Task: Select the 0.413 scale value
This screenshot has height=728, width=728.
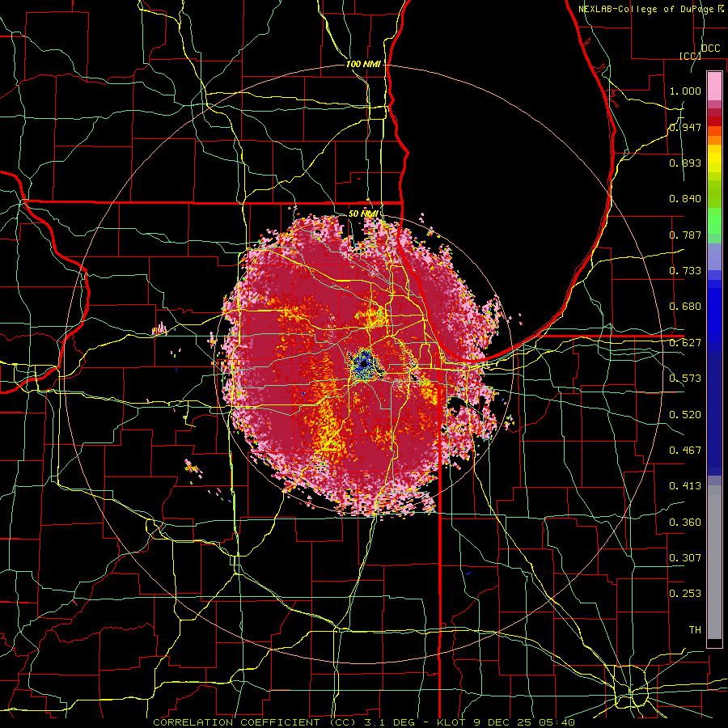Action: 685,486
